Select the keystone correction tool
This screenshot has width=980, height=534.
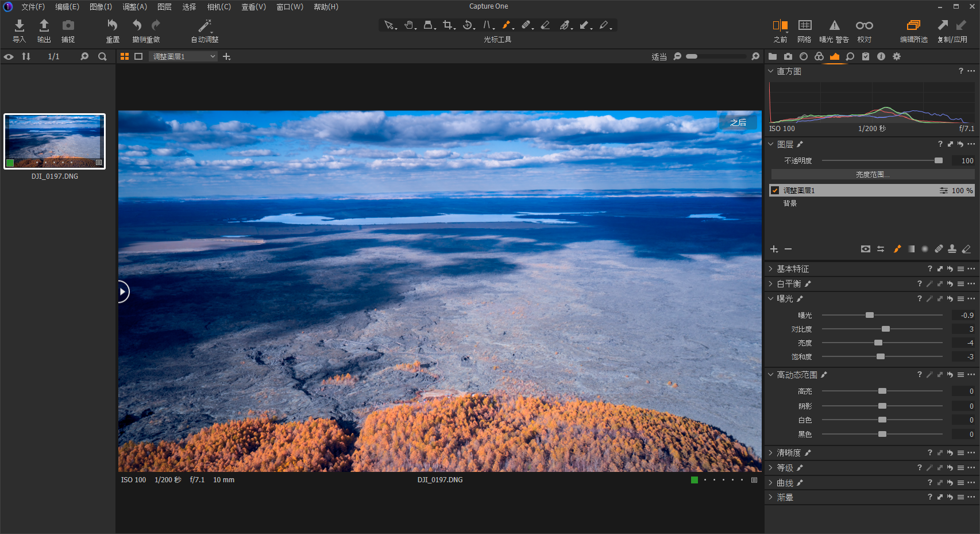point(487,25)
